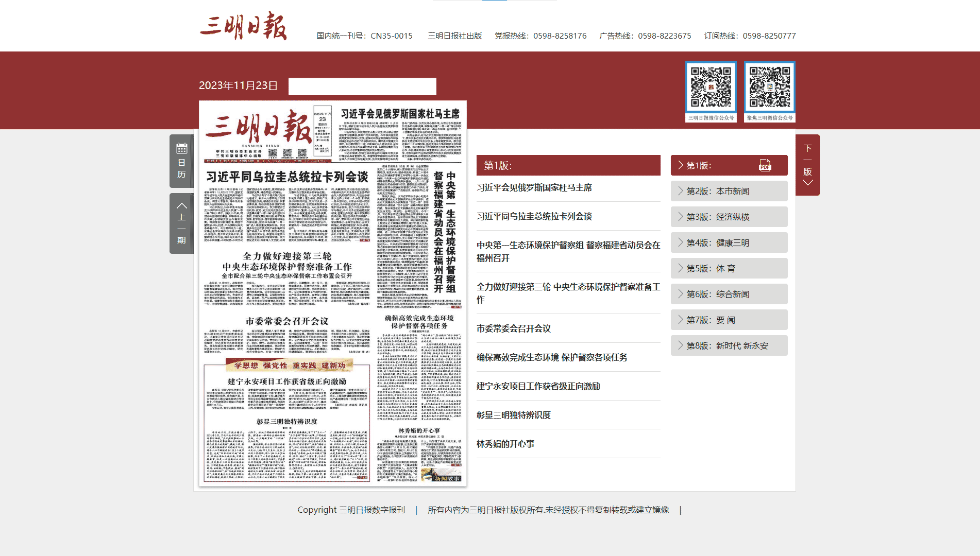Expand 第4版: 健康三明
Viewport: 980px width, 556px height.
(729, 242)
